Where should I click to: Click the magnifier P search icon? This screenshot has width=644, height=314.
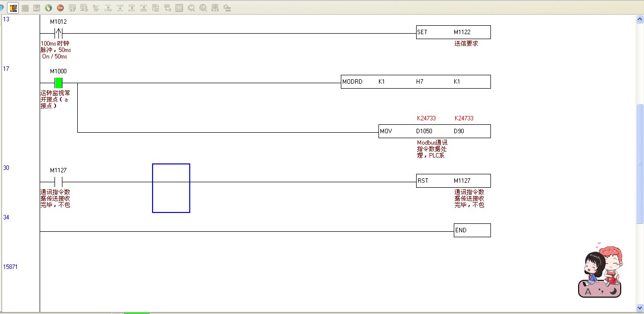(x=203, y=8)
